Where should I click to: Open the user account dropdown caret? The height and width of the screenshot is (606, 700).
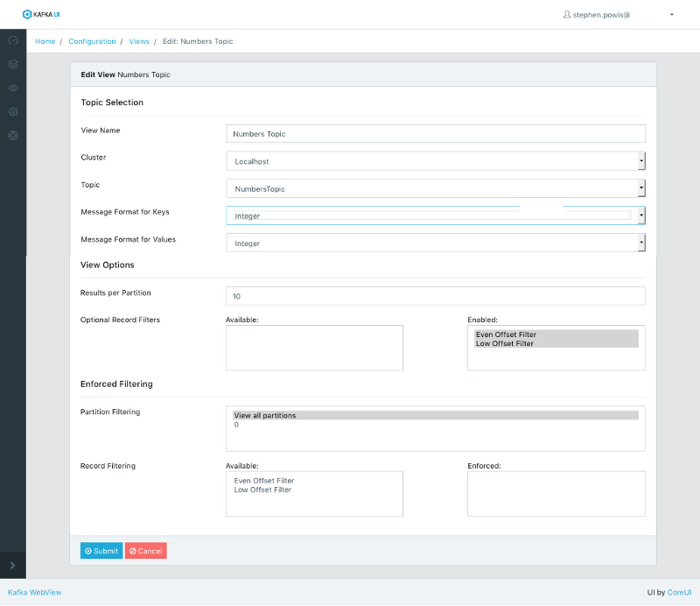point(672,15)
